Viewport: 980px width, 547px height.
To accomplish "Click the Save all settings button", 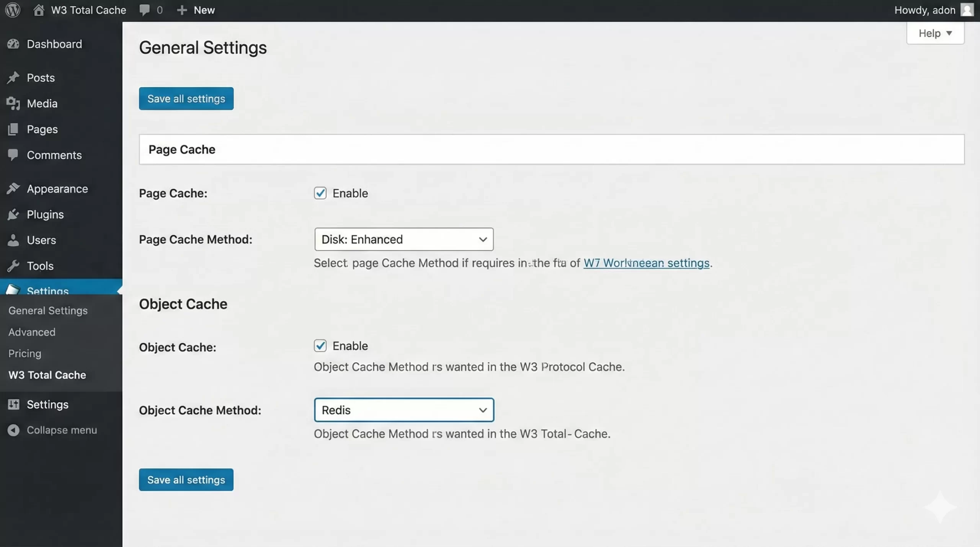I will (x=186, y=98).
